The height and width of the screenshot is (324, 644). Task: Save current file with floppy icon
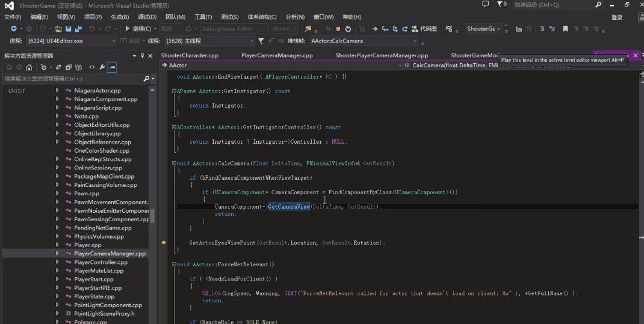pyautogui.click(x=69, y=29)
